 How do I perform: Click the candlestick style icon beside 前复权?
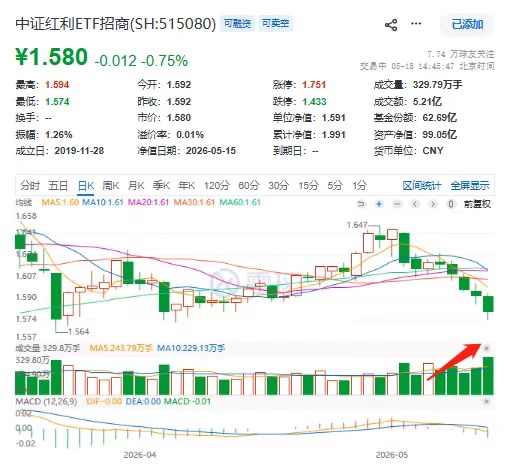click(x=451, y=204)
